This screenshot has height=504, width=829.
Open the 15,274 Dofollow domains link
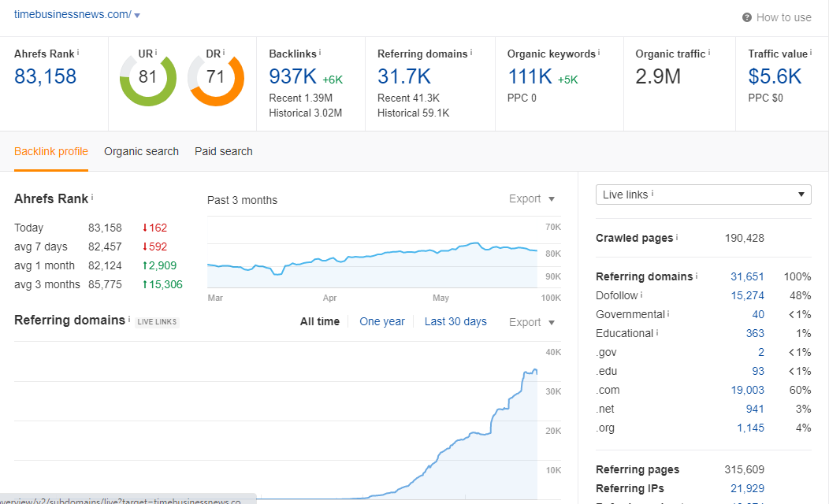point(747,295)
